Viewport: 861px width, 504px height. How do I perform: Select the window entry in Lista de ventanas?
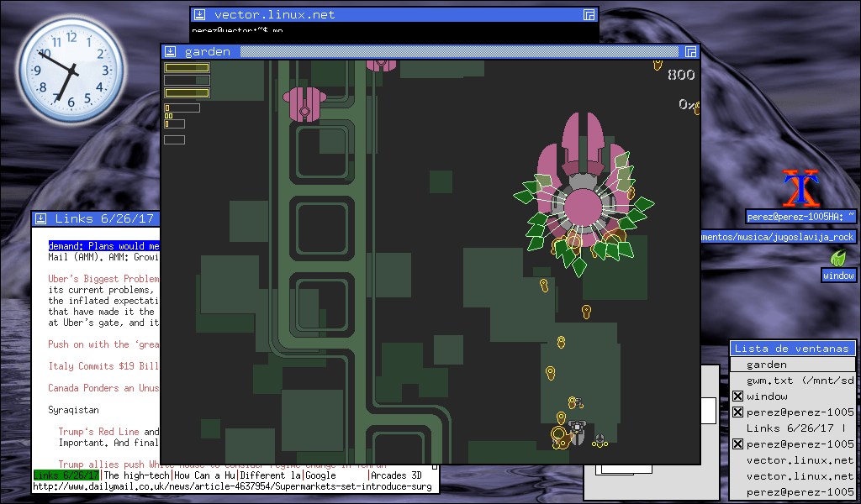click(x=792, y=396)
